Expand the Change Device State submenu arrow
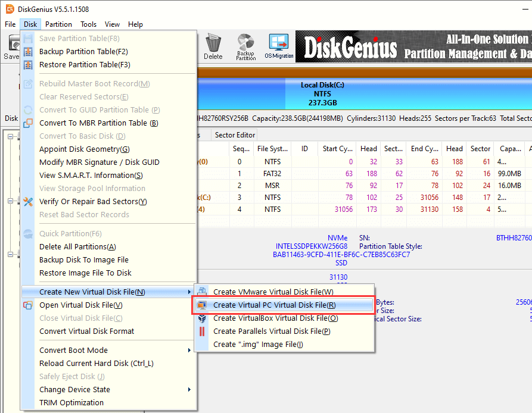 pyautogui.click(x=189, y=390)
